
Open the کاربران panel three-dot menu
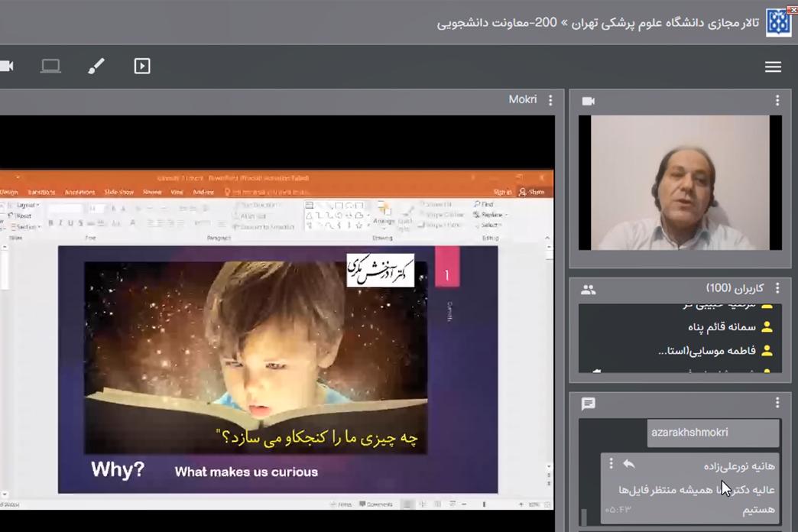(x=777, y=289)
